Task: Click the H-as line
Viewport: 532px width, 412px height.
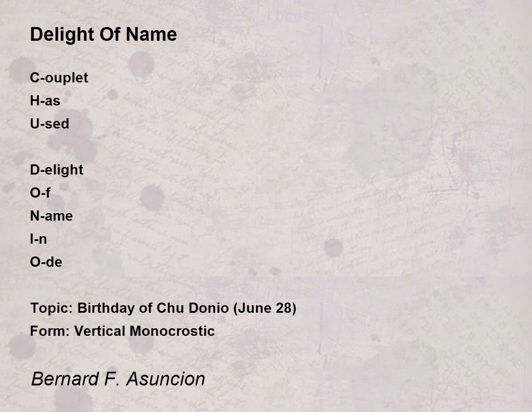Action: click(x=45, y=101)
